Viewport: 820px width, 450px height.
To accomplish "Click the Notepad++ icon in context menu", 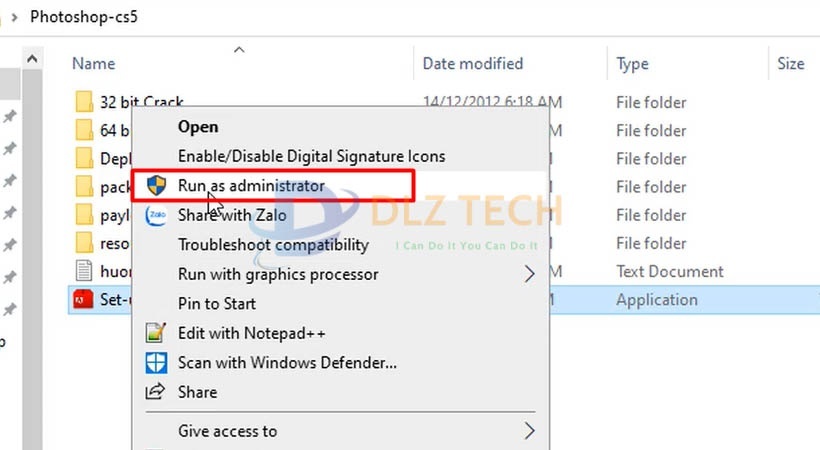I will tap(156, 333).
